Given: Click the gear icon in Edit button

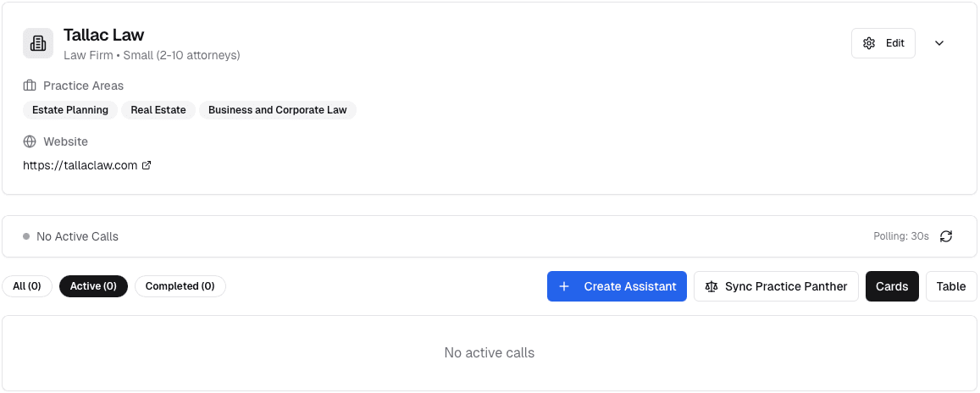Looking at the screenshot, I should coord(868,43).
